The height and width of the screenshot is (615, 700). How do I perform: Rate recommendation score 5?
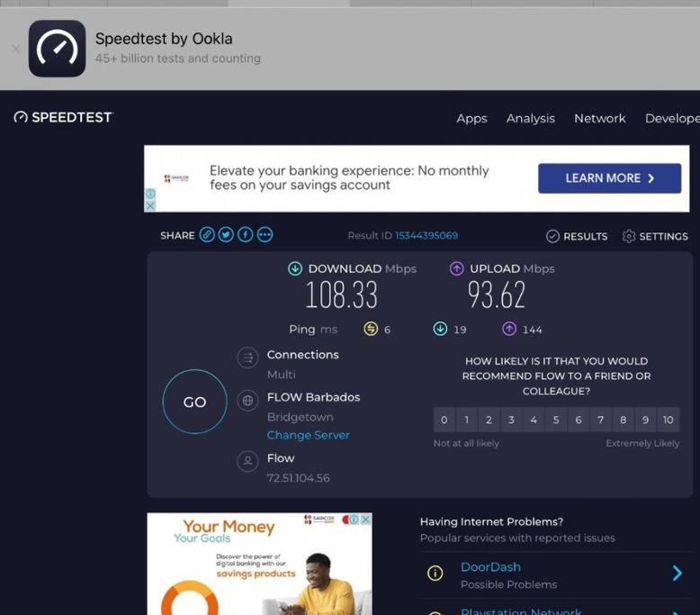pyautogui.click(x=556, y=420)
